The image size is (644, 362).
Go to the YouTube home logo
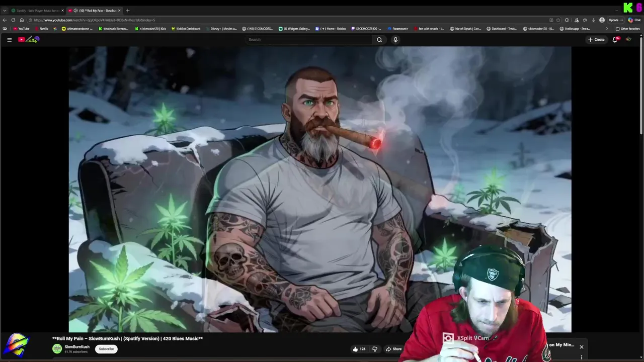(x=29, y=40)
